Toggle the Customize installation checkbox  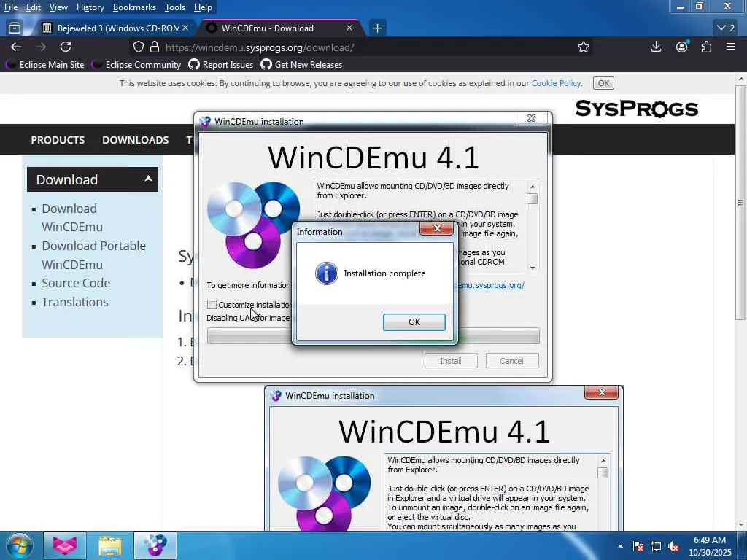[x=212, y=304]
